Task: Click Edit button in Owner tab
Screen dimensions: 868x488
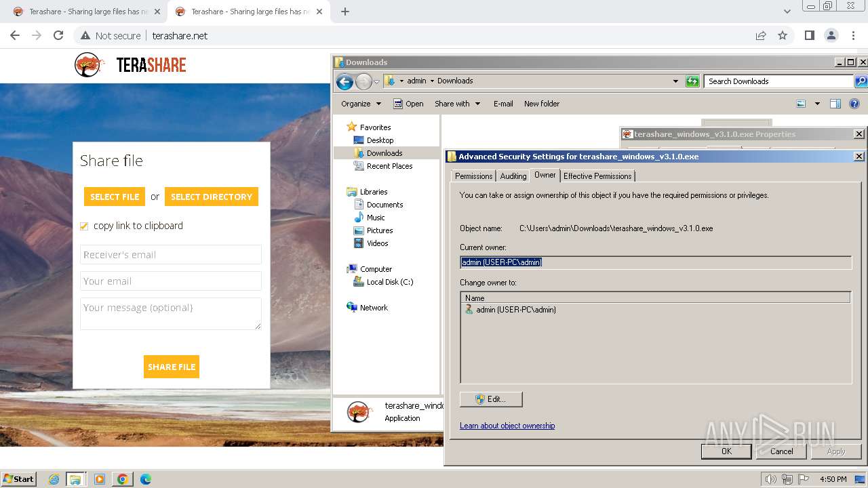Action: (491, 399)
